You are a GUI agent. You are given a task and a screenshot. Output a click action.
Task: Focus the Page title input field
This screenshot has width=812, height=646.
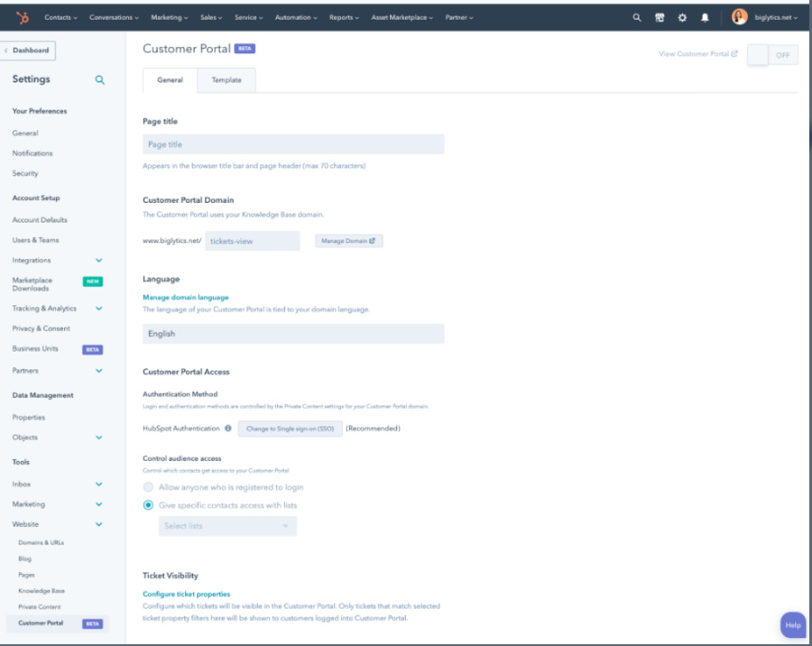pos(293,144)
